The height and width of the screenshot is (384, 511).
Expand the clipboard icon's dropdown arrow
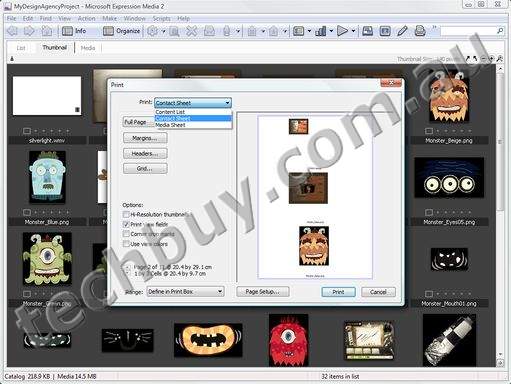[263, 31]
